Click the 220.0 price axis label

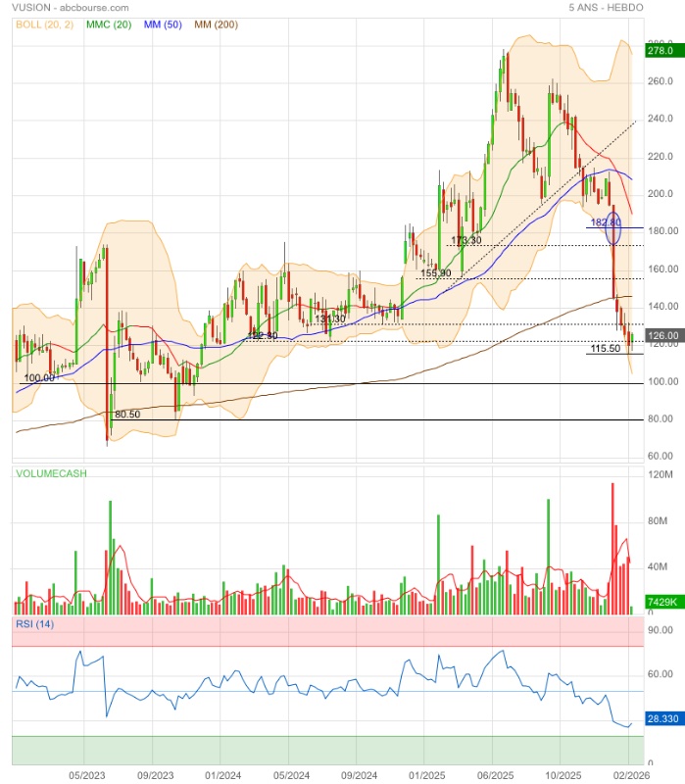[660, 157]
